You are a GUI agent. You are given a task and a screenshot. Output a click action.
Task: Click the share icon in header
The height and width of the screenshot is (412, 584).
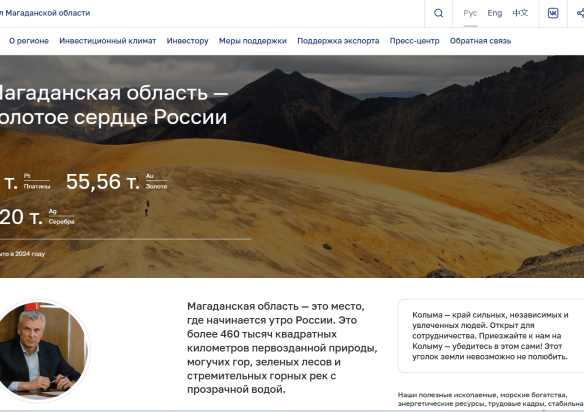pos(580,13)
